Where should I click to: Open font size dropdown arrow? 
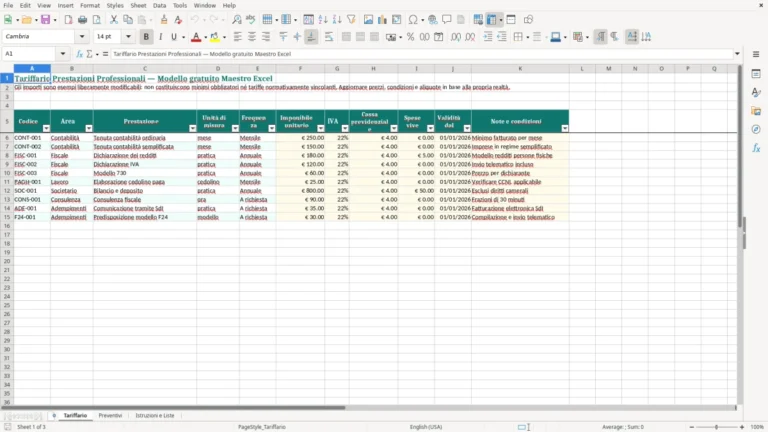(128, 37)
